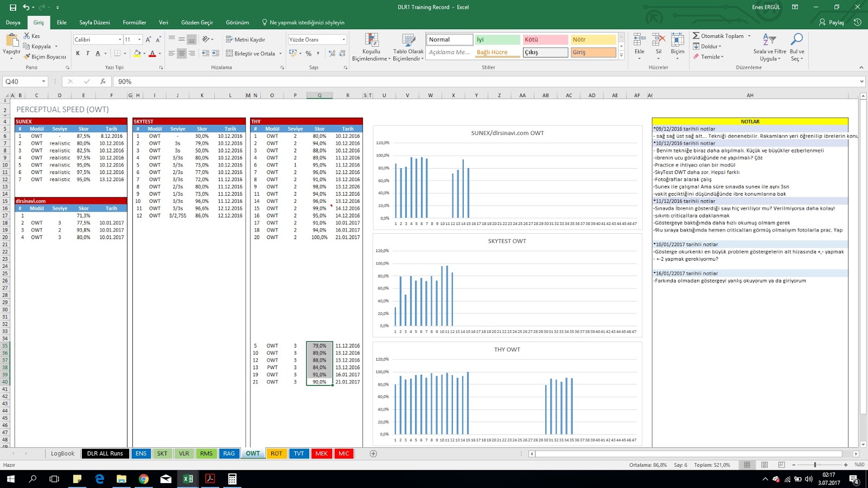This screenshot has height=488, width=868.
Task: Click the Temizle clear button
Action: pos(708,56)
